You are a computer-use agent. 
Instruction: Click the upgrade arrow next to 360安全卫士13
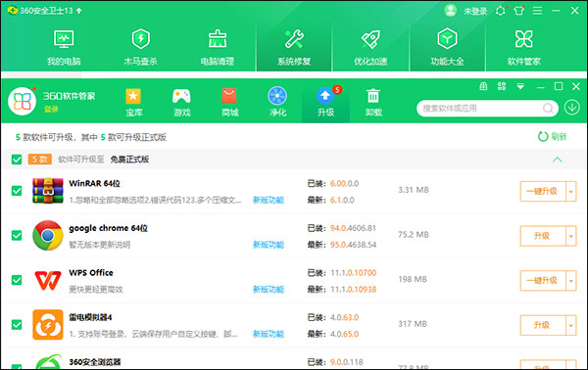click(78, 11)
